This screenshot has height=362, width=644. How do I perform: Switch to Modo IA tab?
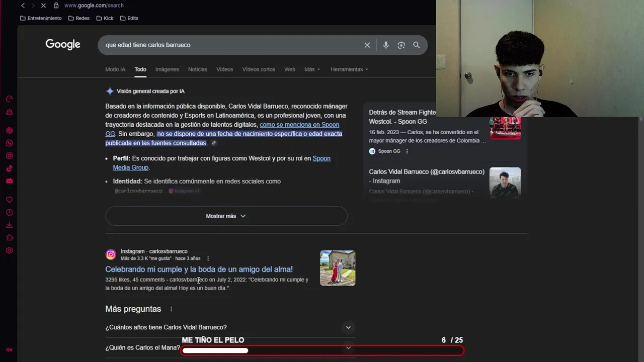115,69
